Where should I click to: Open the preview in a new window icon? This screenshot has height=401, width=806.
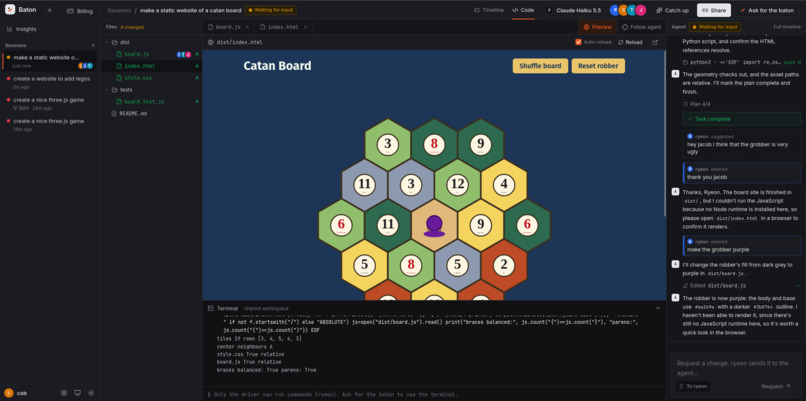[655, 42]
